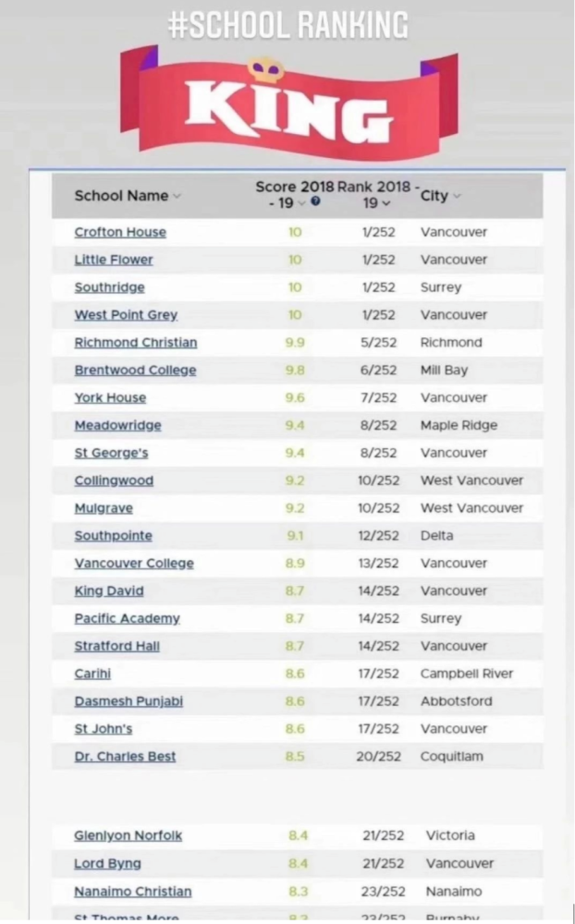Click the York House school link
The width and height of the screenshot is (575, 924).
(x=110, y=398)
